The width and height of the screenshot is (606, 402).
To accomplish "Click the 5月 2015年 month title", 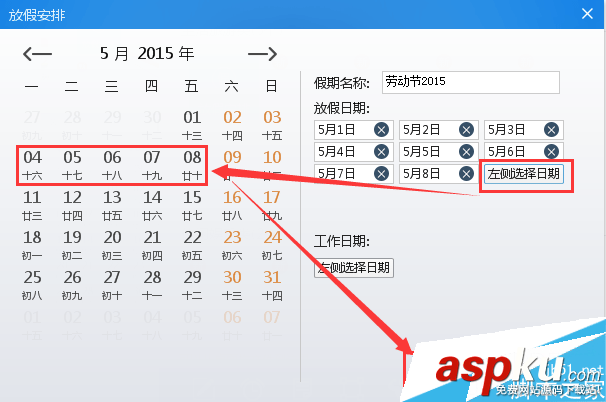I will click(147, 54).
